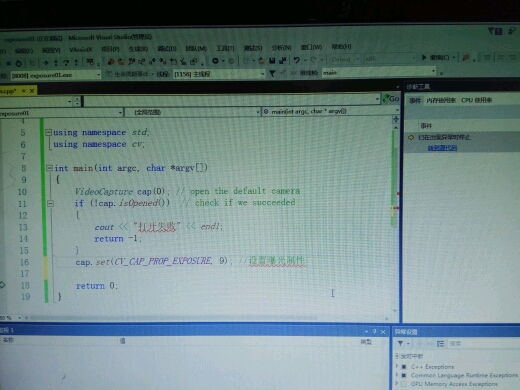Collapse the int main function fold marker

[49, 168]
